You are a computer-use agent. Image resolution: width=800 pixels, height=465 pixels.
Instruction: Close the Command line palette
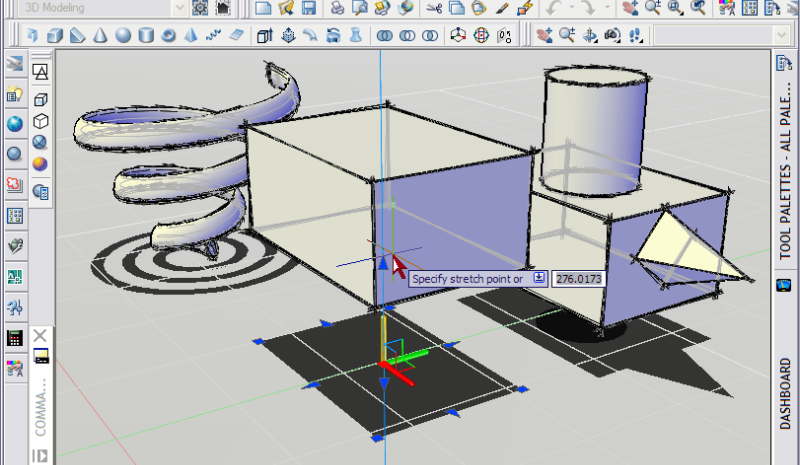(40, 335)
